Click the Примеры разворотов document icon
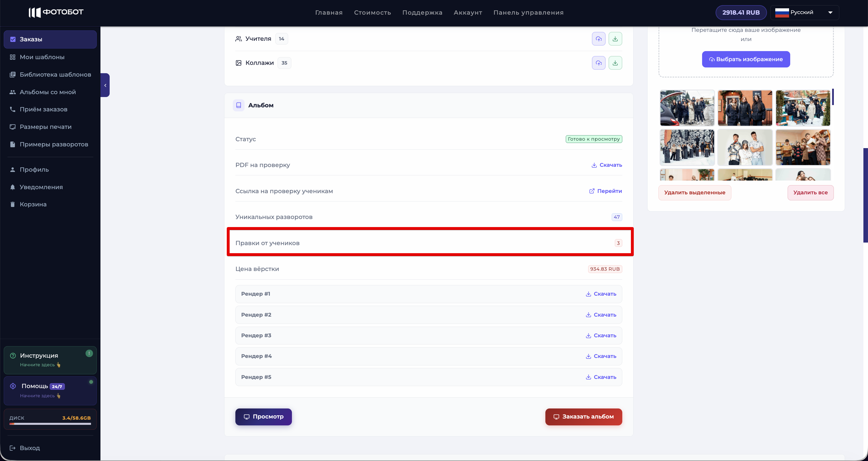The image size is (868, 461). (13, 144)
